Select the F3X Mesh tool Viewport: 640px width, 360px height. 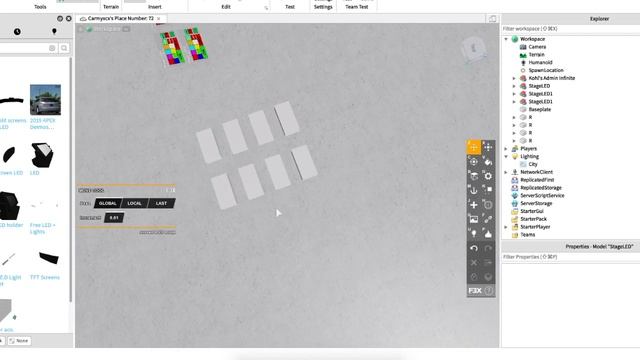point(488,205)
